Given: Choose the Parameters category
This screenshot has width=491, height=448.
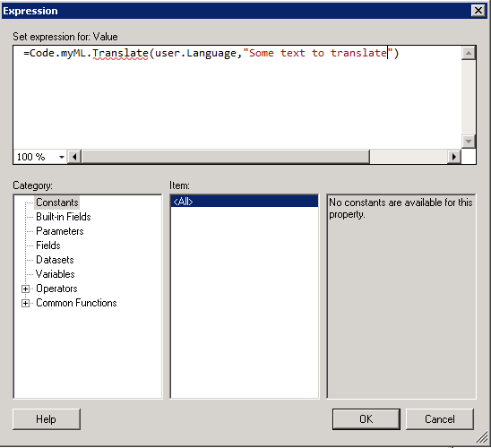Looking at the screenshot, I should tap(60, 231).
